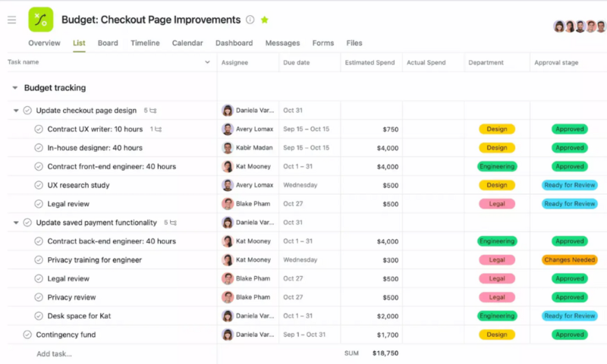Screen dimensions: 607x364
Task: Open the Files tab
Action: (x=354, y=43)
